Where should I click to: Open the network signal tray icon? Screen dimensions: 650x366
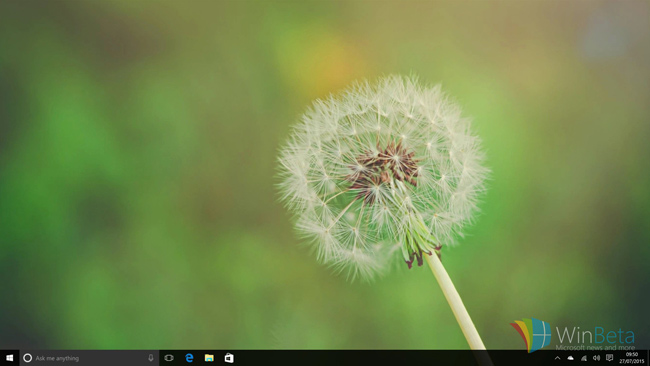point(584,358)
